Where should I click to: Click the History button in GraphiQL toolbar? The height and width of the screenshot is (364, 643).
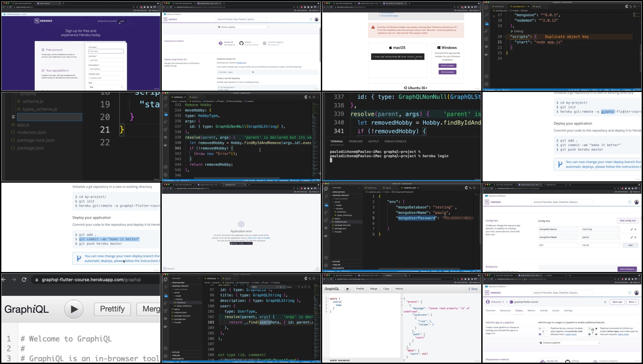pos(399,289)
